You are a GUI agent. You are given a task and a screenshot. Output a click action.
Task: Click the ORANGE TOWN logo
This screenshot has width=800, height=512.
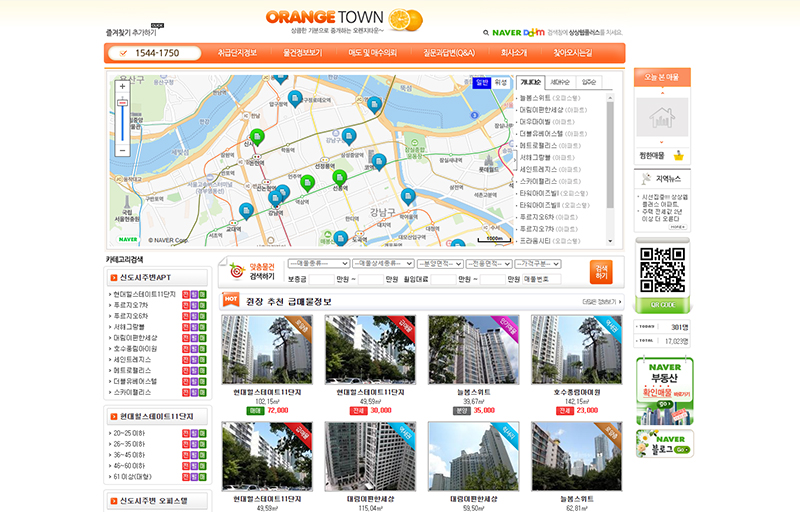pos(344,20)
